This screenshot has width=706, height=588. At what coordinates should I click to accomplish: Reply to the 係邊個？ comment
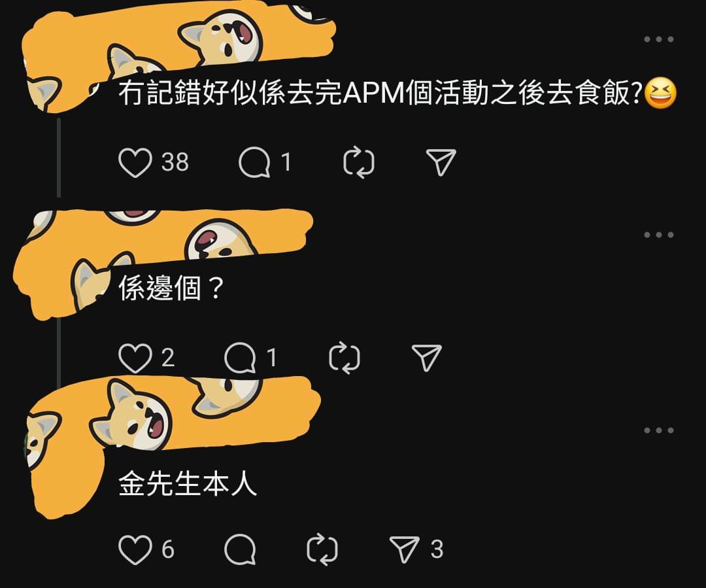pyautogui.click(x=240, y=358)
